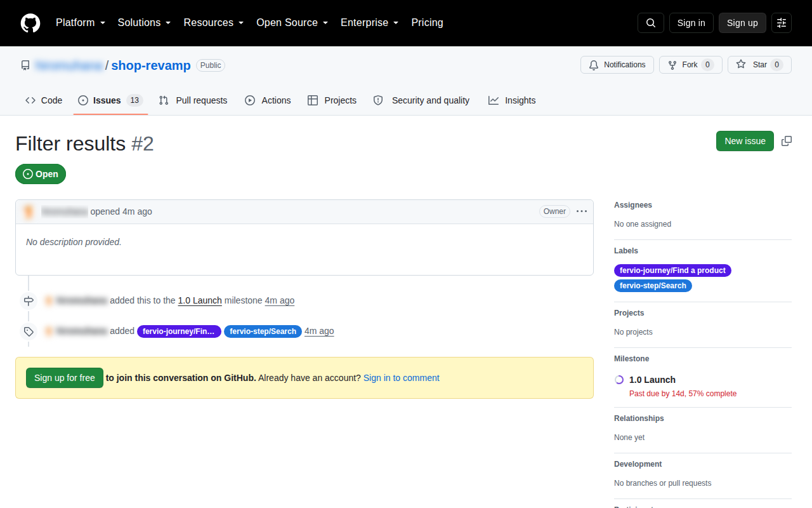The image size is (812, 508).
Task: Click the Sign in button
Action: click(691, 23)
